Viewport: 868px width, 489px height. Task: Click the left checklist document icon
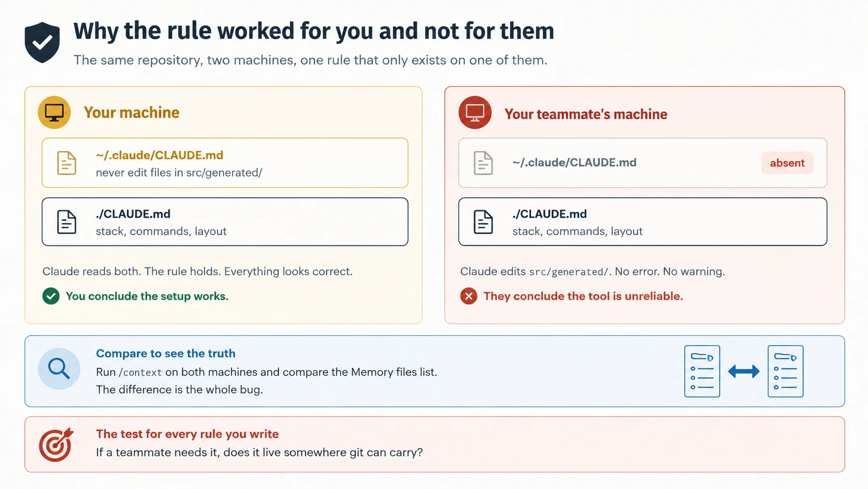coord(702,371)
